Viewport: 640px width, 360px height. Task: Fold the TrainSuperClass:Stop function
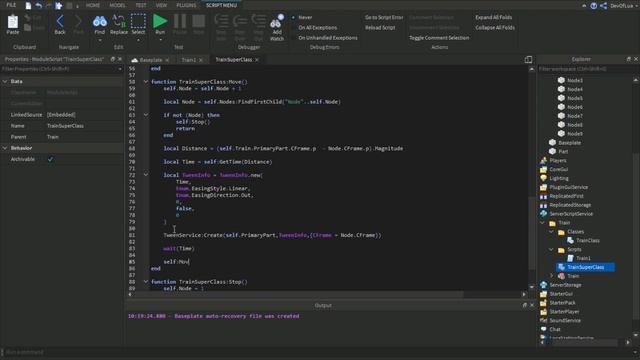(146, 282)
